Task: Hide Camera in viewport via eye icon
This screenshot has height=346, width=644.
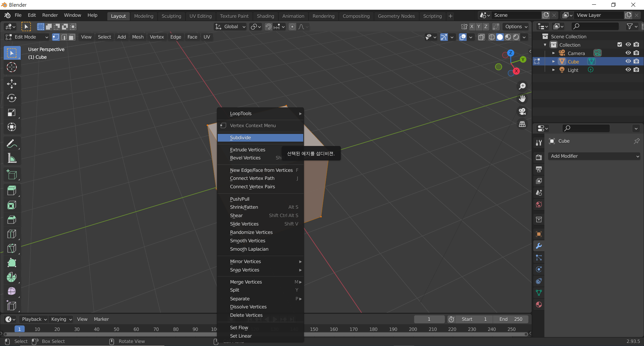Action: 628,53
